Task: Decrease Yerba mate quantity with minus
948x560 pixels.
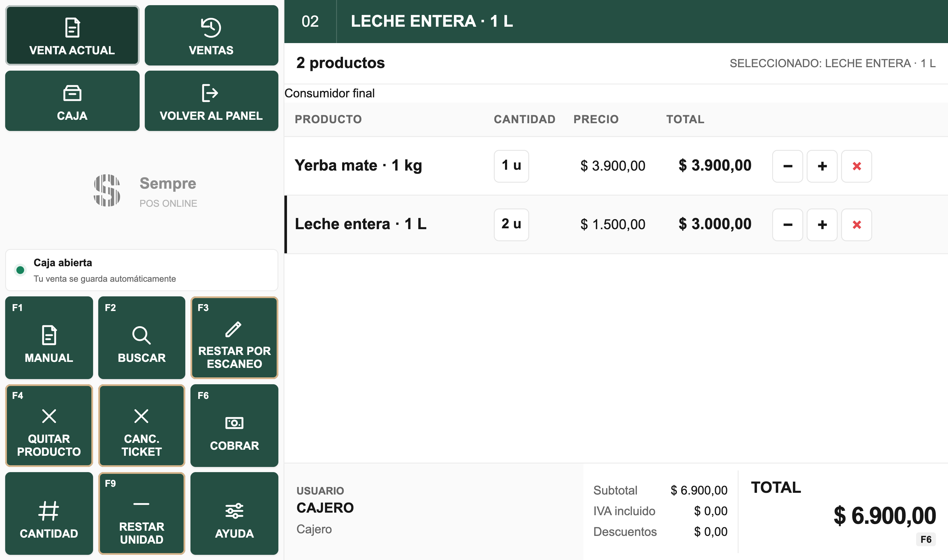Action: pos(788,166)
